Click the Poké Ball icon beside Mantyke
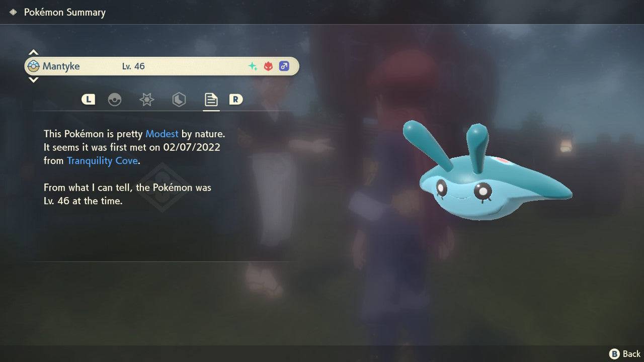 [x=34, y=66]
